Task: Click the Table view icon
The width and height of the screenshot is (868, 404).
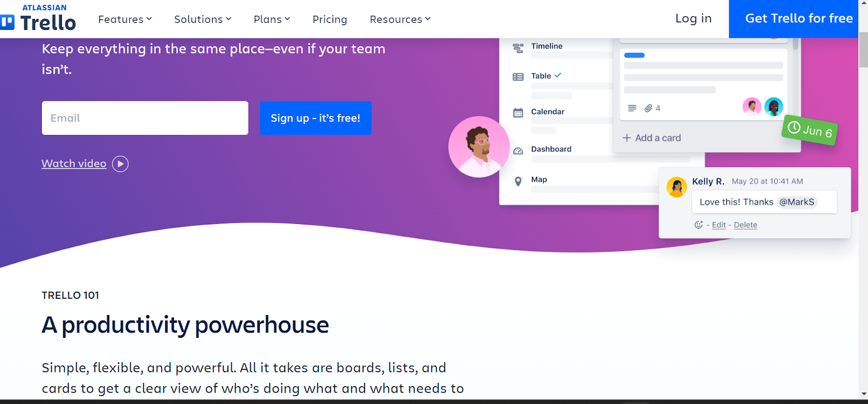Action: pyautogui.click(x=518, y=77)
